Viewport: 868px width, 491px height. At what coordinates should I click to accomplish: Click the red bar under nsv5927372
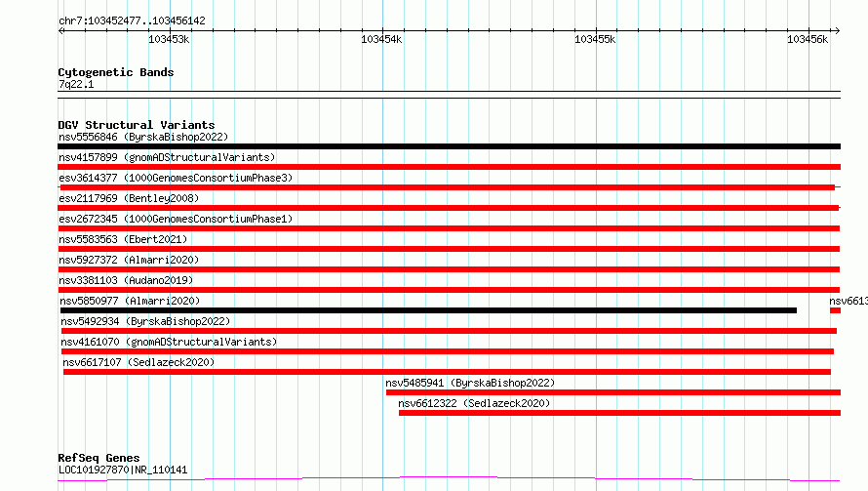(449, 269)
